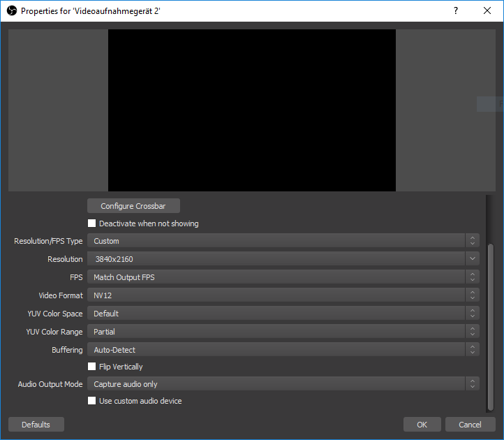This screenshot has width=504, height=440.
Task: Click the YUV Color Range spinner arrows
Action: (x=472, y=332)
